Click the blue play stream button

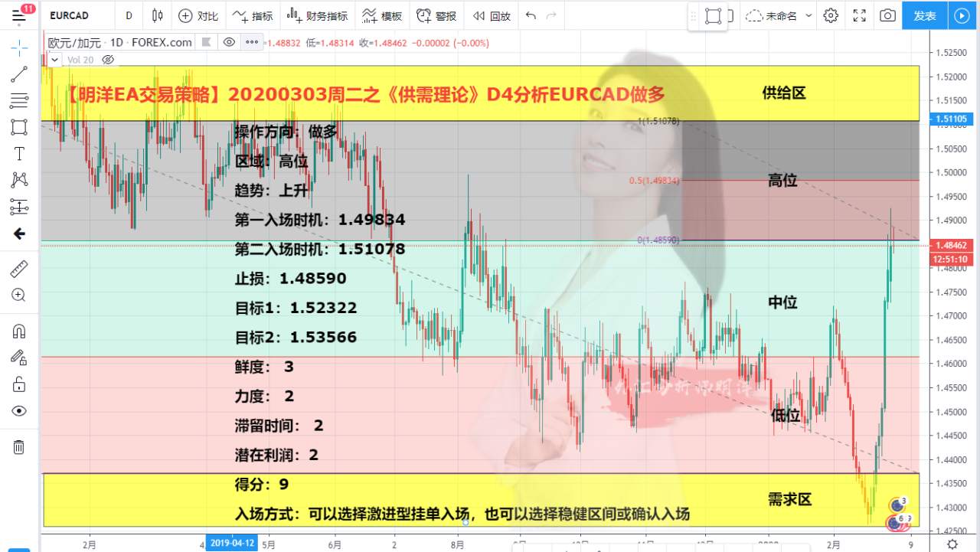pyautogui.click(x=964, y=15)
